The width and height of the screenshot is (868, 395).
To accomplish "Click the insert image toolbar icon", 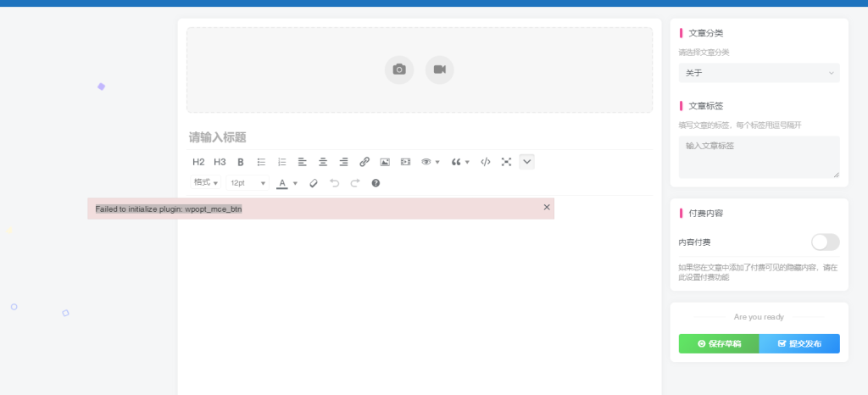I will coord(385,162).
